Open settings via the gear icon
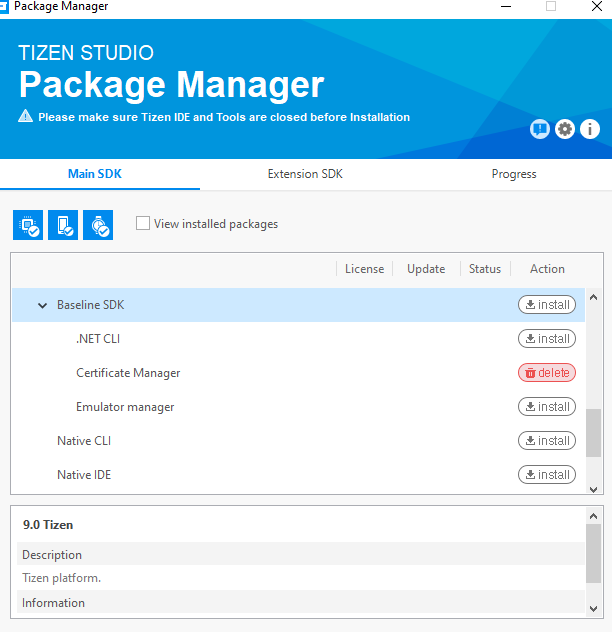The height and width of the screenshot is (632, 612). click(565, 129)
